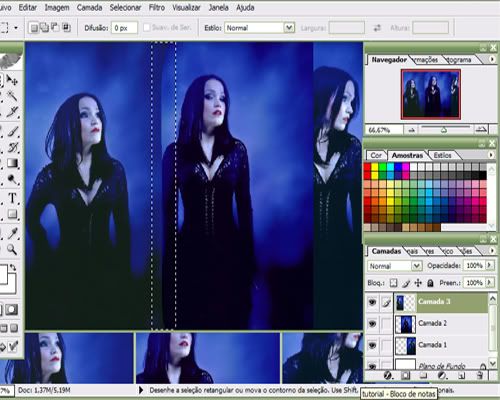Add a layer mask in Camadas panel
Screen dimensions: 500x400
(x=405, y=376)
